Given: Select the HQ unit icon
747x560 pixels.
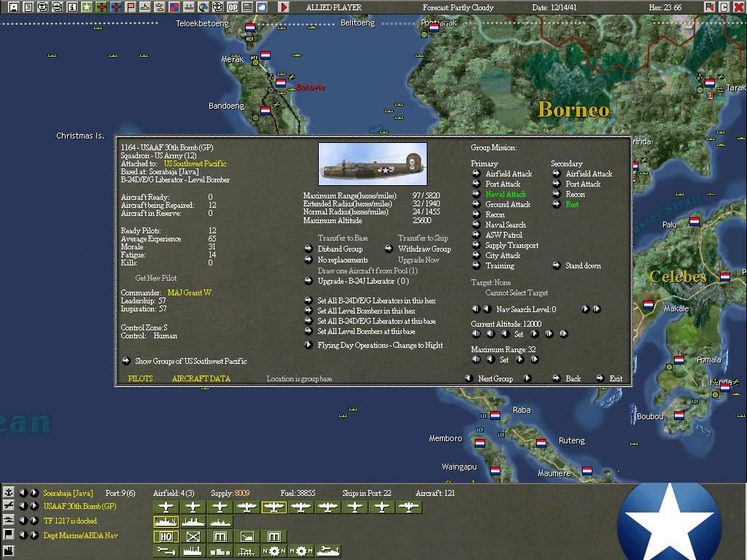Looking at the screenshot, I should pos(166,537).
